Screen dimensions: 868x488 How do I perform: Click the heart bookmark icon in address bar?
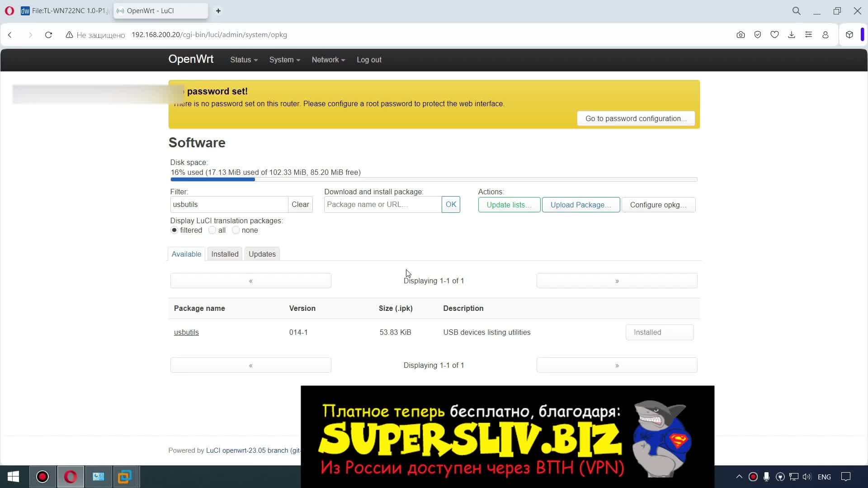[774, 35]
